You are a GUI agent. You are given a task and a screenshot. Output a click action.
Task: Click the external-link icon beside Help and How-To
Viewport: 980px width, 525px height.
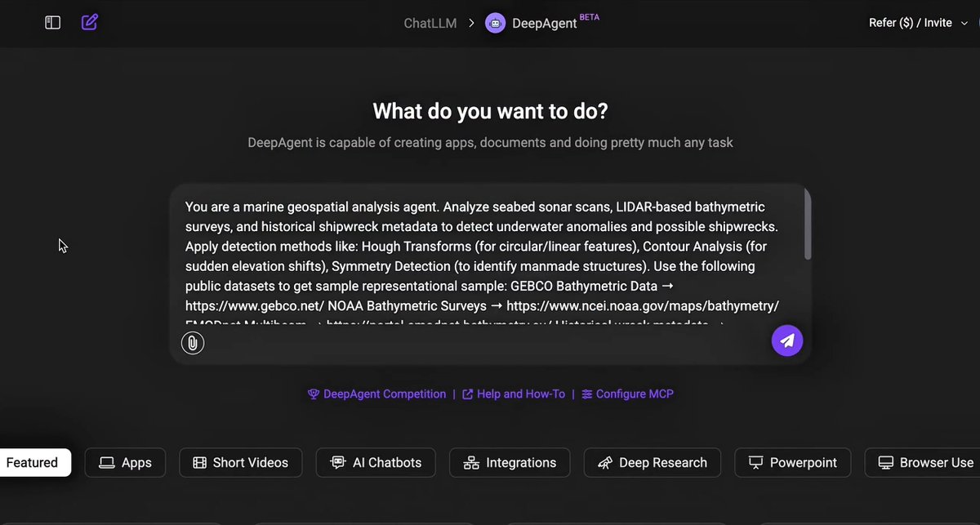(x=468, y=394)
